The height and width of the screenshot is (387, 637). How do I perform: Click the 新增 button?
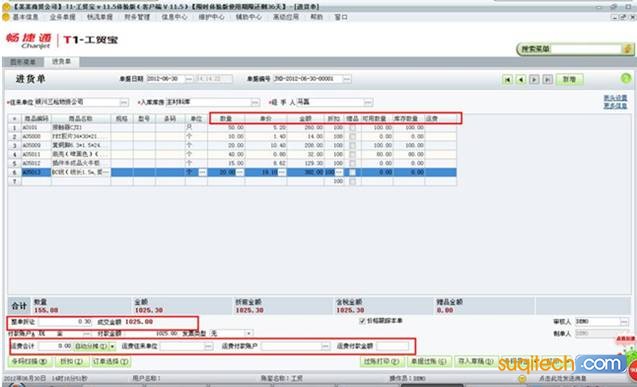569,79
